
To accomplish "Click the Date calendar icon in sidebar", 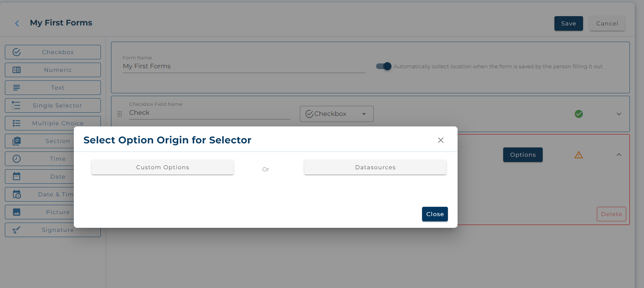I will [17, 177].
